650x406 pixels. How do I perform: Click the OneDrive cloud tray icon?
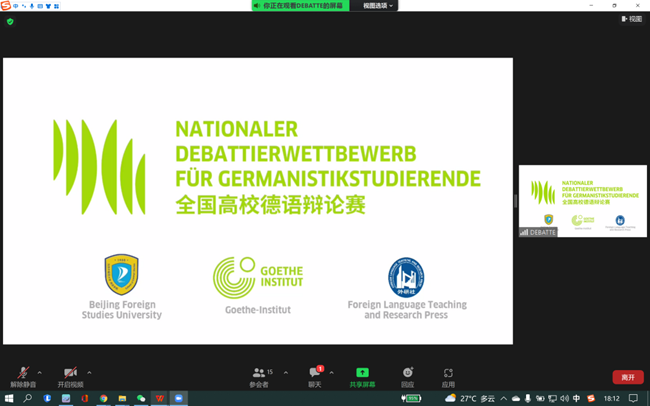point(516,399)
